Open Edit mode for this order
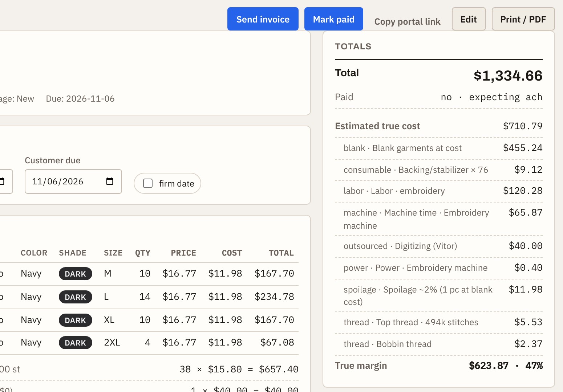Viewport: 563px width, 392px height. (469, 19)
